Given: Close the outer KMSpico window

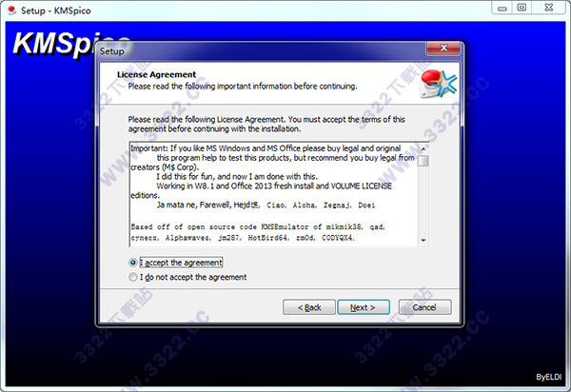Looking at the screenshot, I should [549, 8].
